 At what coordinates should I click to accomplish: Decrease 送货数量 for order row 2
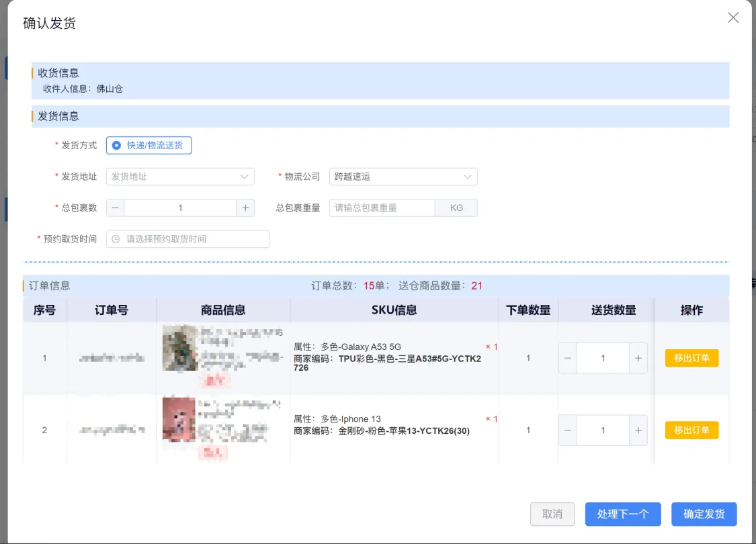tap(568, 430)
